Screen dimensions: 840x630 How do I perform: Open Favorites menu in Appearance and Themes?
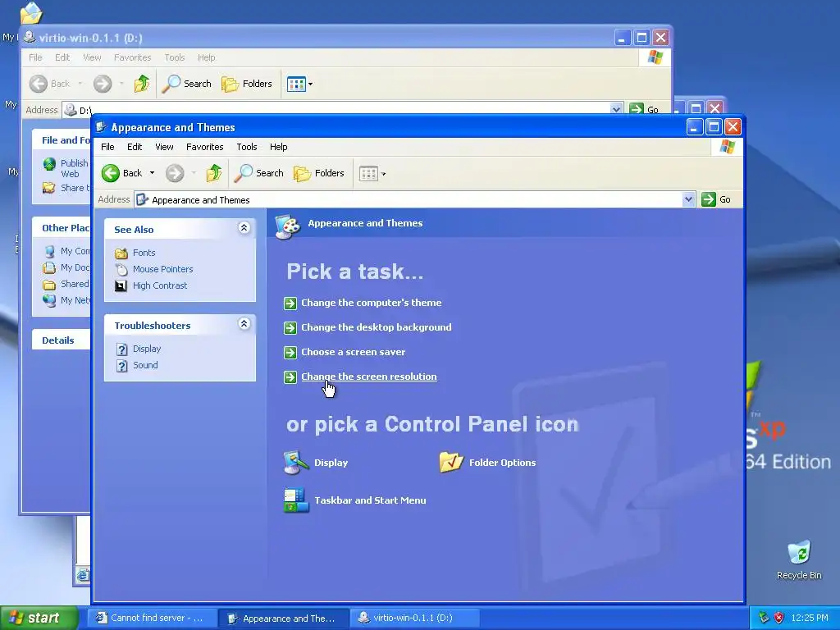click(204, 147)
